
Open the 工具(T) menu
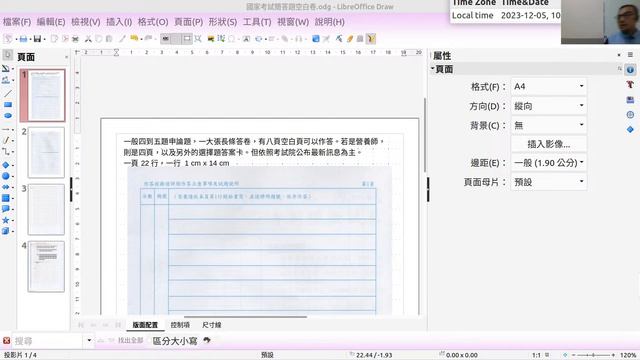pos(257,22)
